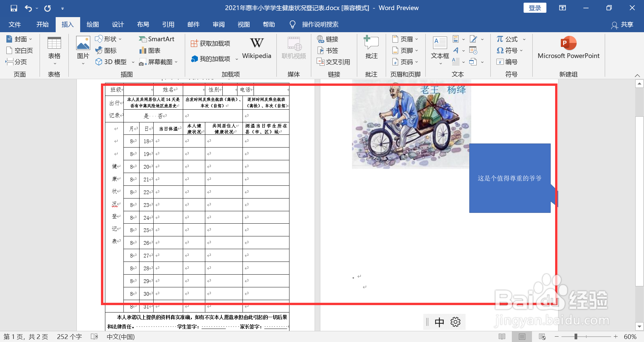This screenshot has height=342, width=644.
Task: Click the Undo arrow icon
Action: pyautogui.click(x=28, y=8)
